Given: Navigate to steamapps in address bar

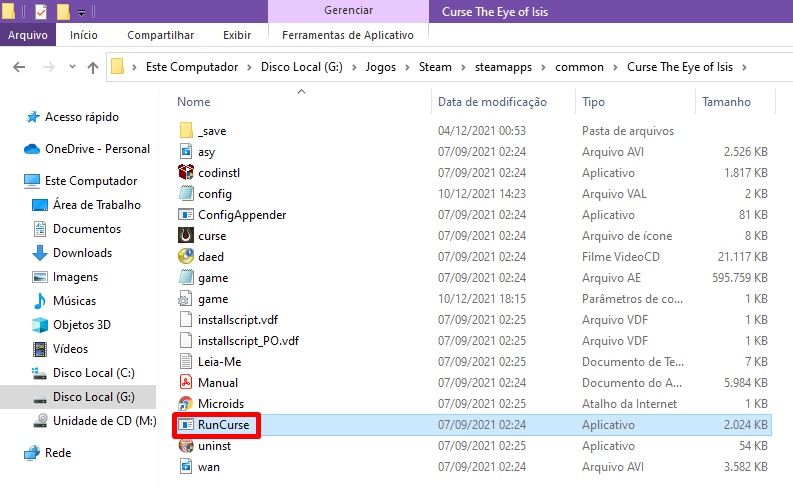Looking at the screenshot, I should (x=503, y=67).
